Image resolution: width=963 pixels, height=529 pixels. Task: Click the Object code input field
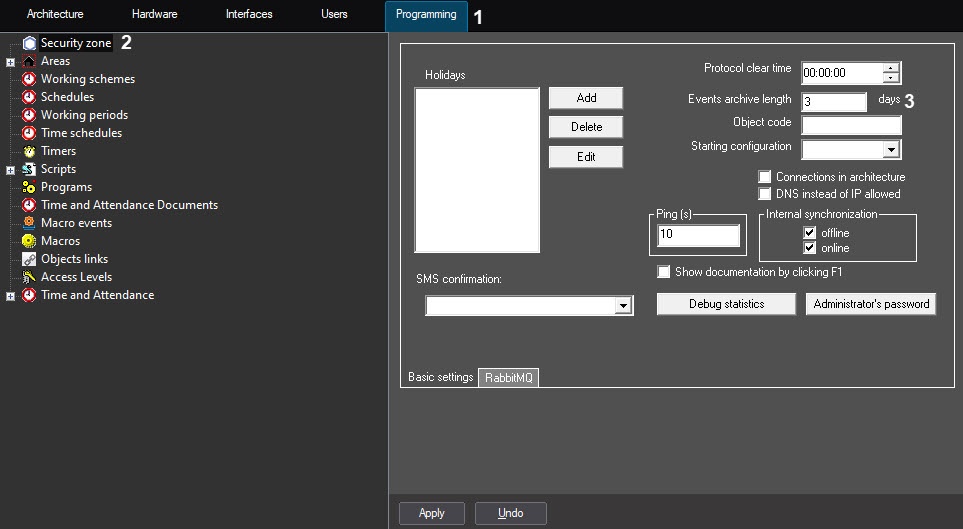click(x=851, y=125)
